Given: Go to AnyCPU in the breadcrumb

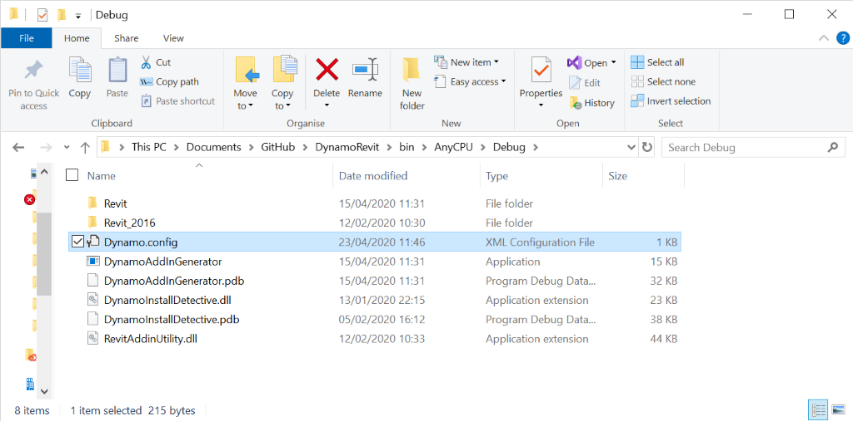Looking at the screenshot, I should (453, 147).
